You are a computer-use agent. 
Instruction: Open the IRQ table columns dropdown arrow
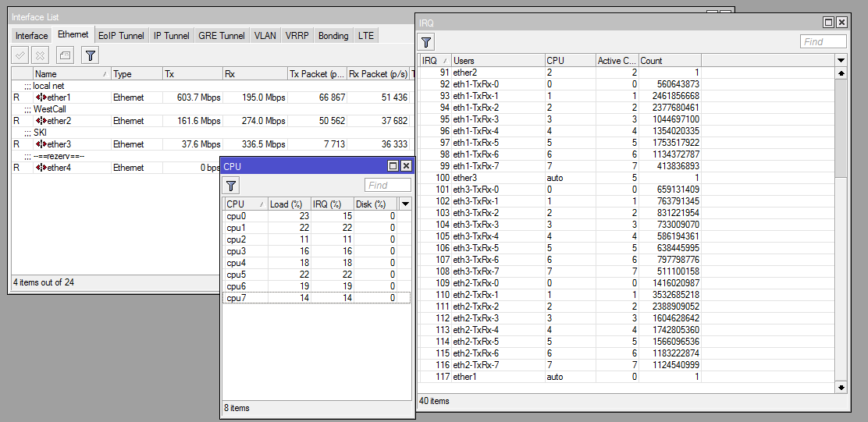[x=841, y=60]
